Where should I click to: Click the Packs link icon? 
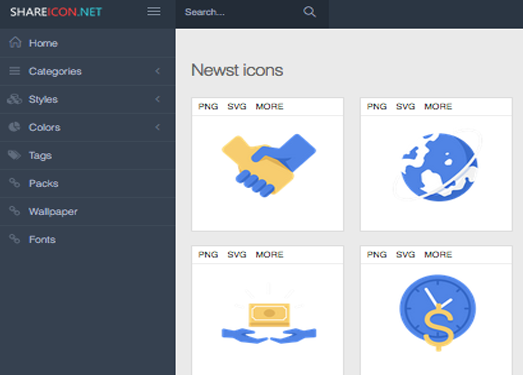14,183
